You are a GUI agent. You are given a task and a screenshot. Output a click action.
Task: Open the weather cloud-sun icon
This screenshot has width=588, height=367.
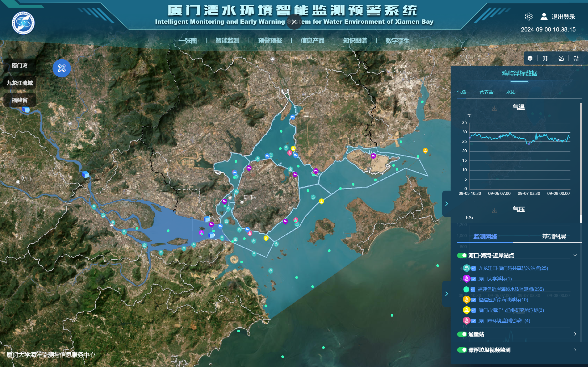[x=561, y=58]
